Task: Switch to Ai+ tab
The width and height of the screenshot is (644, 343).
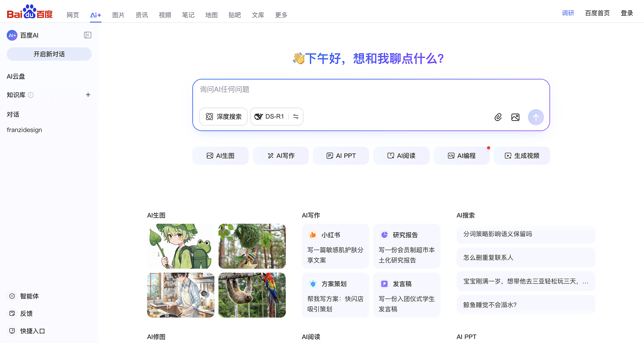Action: click(x=96, y=15)
